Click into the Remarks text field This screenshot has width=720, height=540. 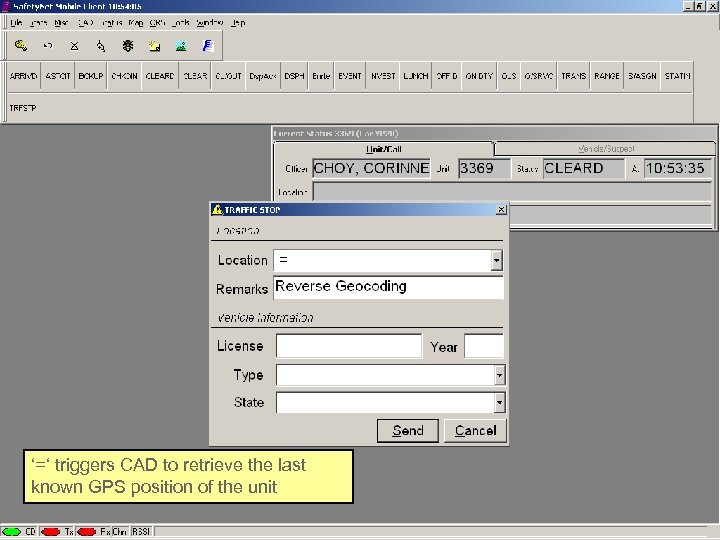[388, 288]
